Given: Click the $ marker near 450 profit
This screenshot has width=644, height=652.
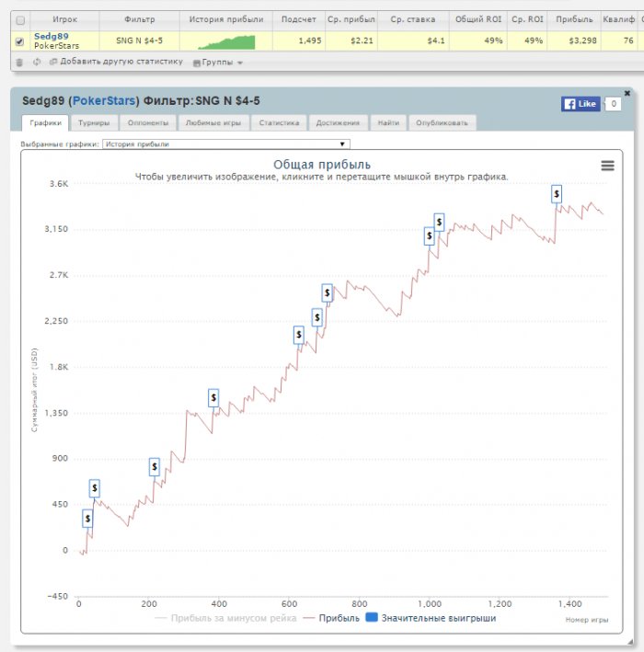Looking at the screenshot, I should [x=95, y=488].
